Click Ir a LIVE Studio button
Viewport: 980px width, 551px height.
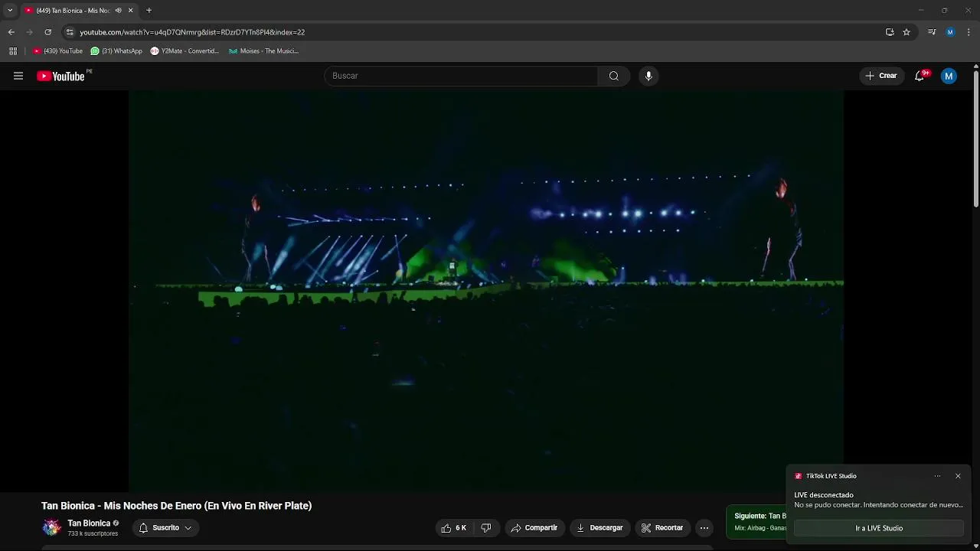point(879,528)
